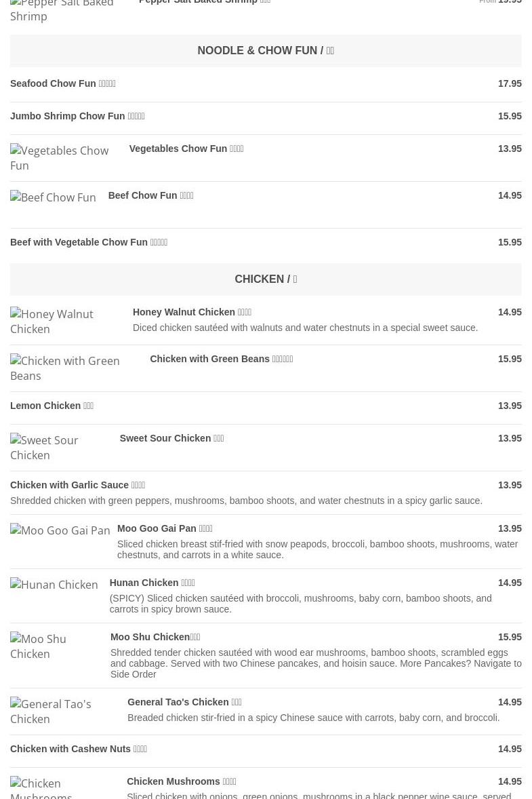Open the Chicken with Cashew Nuts item

click(79, 749)
